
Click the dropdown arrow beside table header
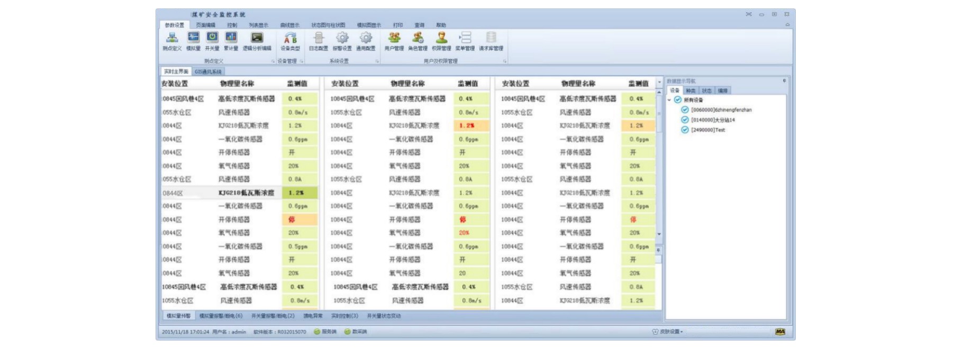tap(659, 82)
